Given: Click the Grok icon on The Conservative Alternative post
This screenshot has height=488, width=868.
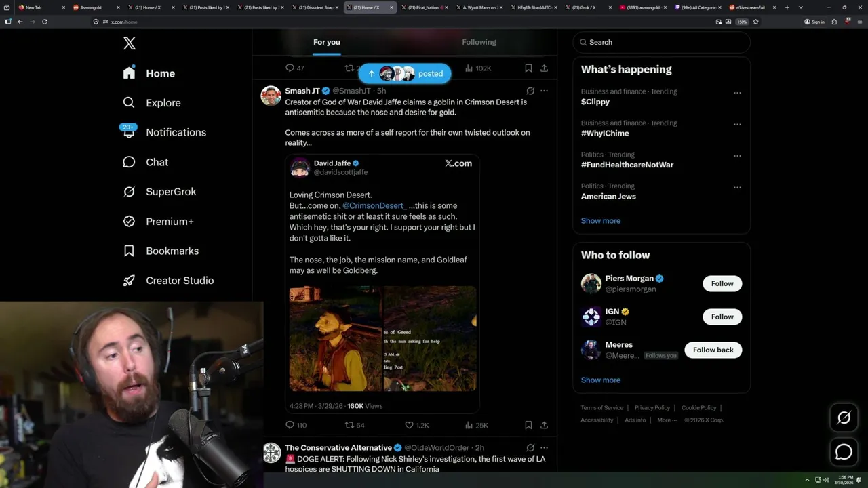Looking at the screenshot, I should pos(530,448).
